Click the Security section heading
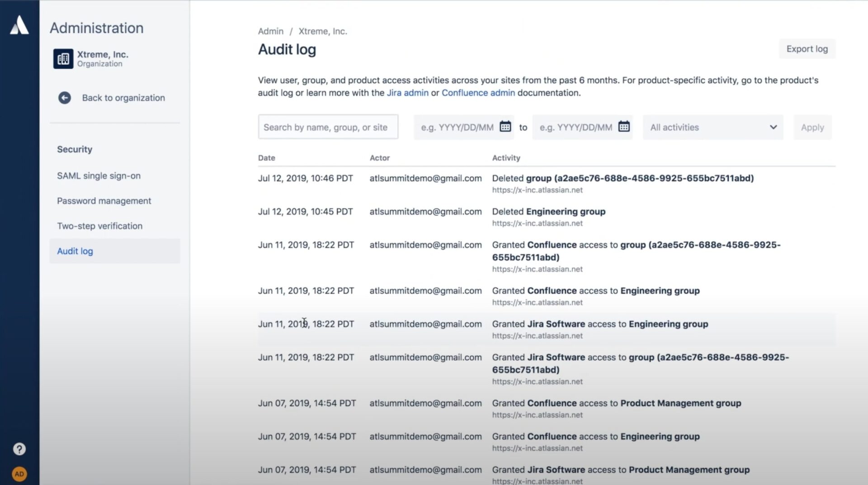This screenshot has width=868, height=485. 75,149
